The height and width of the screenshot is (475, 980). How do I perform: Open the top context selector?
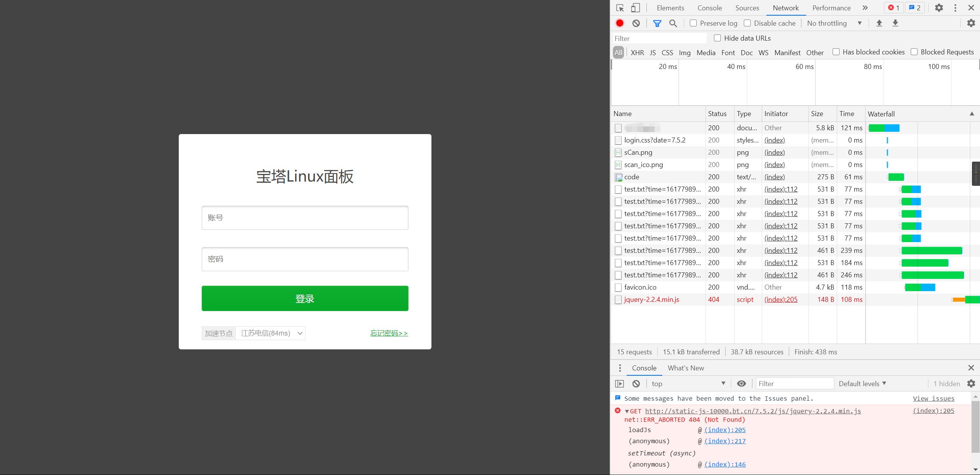pos(688,384)
